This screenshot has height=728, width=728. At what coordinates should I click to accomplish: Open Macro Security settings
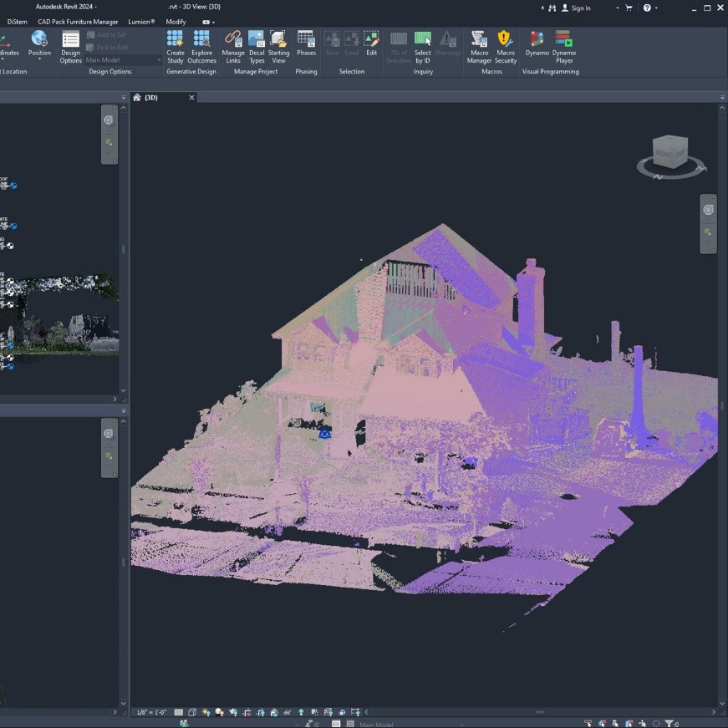505,47
